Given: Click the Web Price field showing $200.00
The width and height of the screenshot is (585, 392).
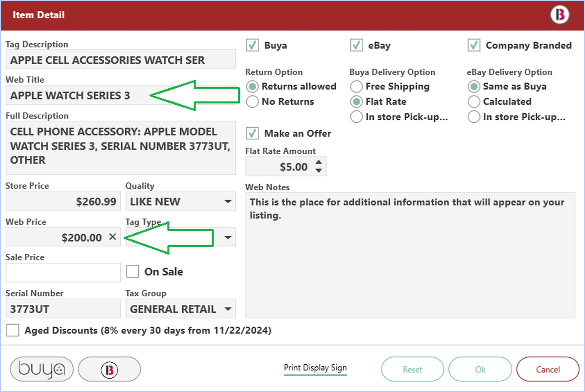Looking at the screenshot, I should (x=63, y=237).
